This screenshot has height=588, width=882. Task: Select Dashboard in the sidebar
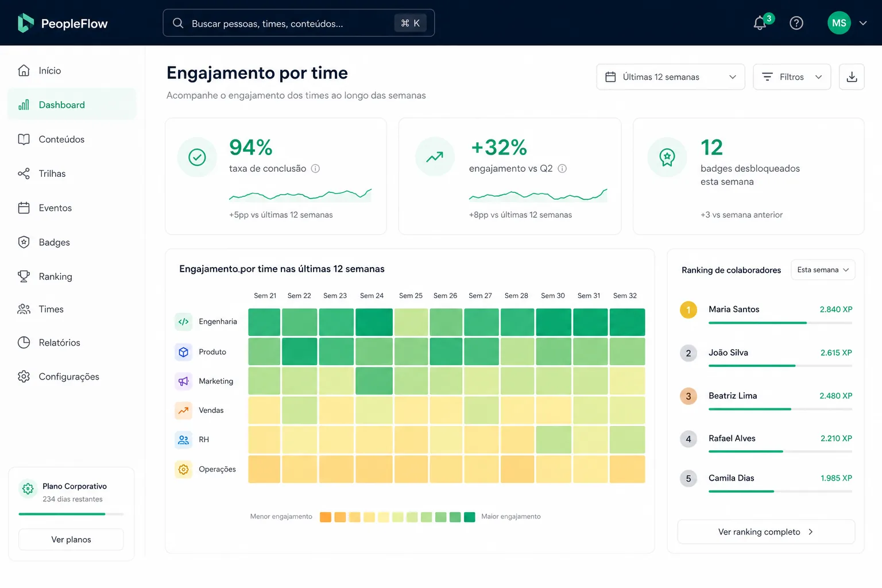pos(72,105)
